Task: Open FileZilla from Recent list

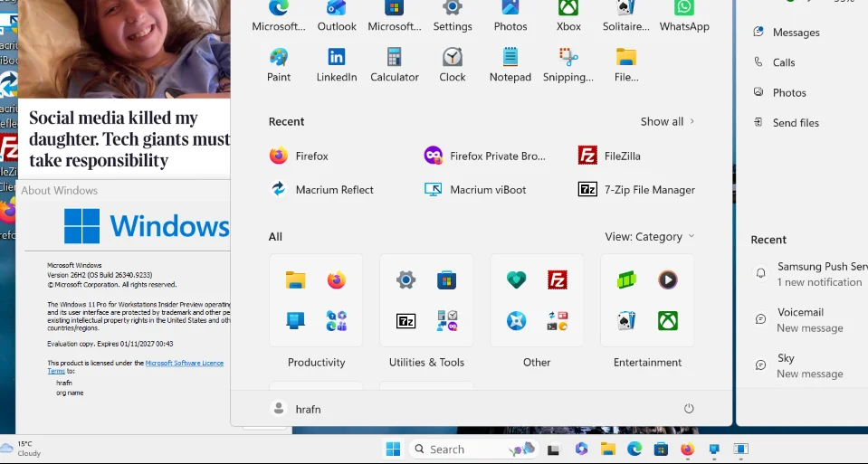Action: [609, 156]
